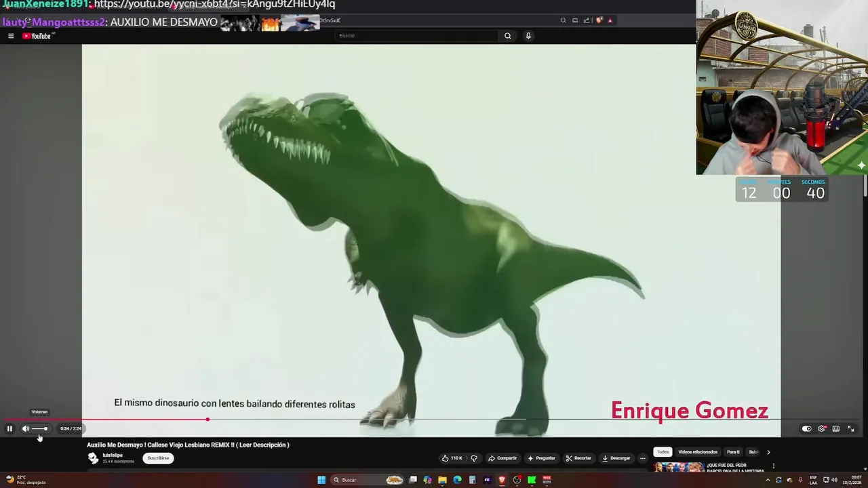The width and height of the screenshot is (868, 488).
Task: Click the browser zoom magnifier icon in address bar
Action: point(563,20)
